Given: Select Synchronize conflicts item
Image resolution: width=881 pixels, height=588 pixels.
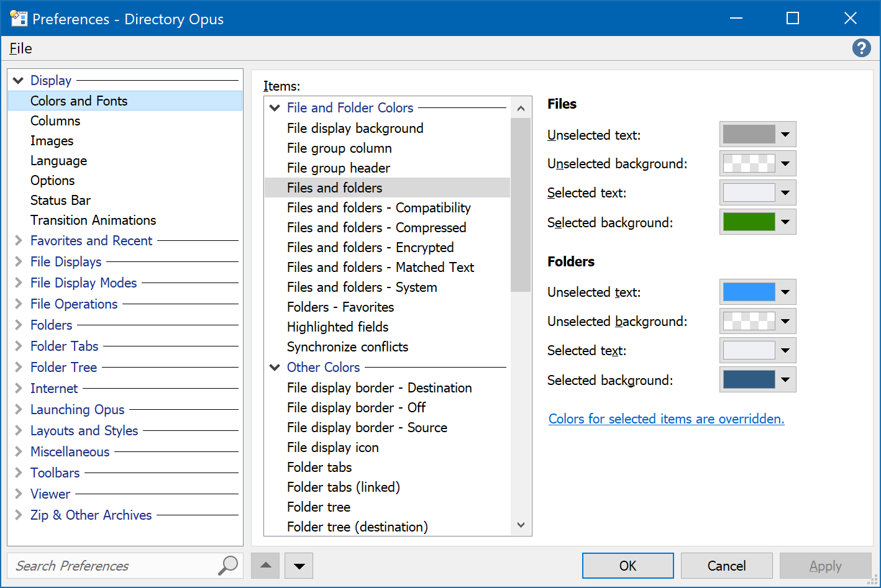Looking at the screenshot, I should [387, 346].
